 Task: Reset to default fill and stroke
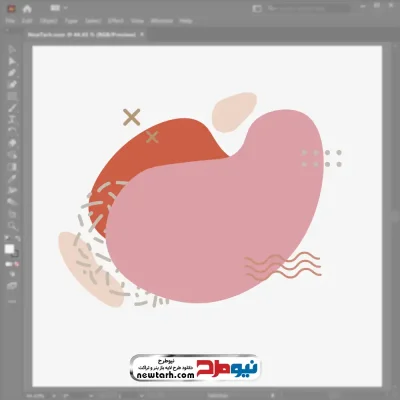point(7,239)
